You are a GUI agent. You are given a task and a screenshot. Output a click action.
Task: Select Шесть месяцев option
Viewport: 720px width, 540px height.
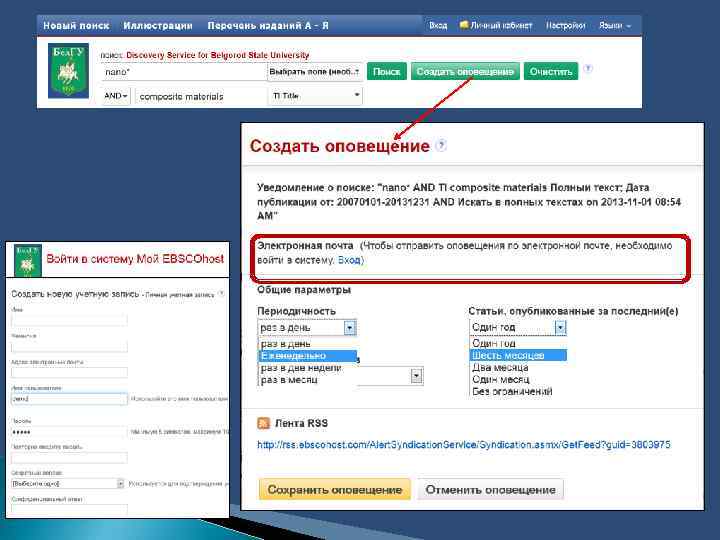click(x=518, y=355)
